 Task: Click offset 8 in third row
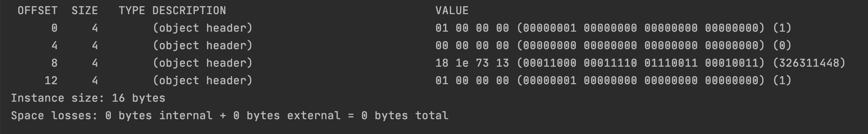[54, 63]
